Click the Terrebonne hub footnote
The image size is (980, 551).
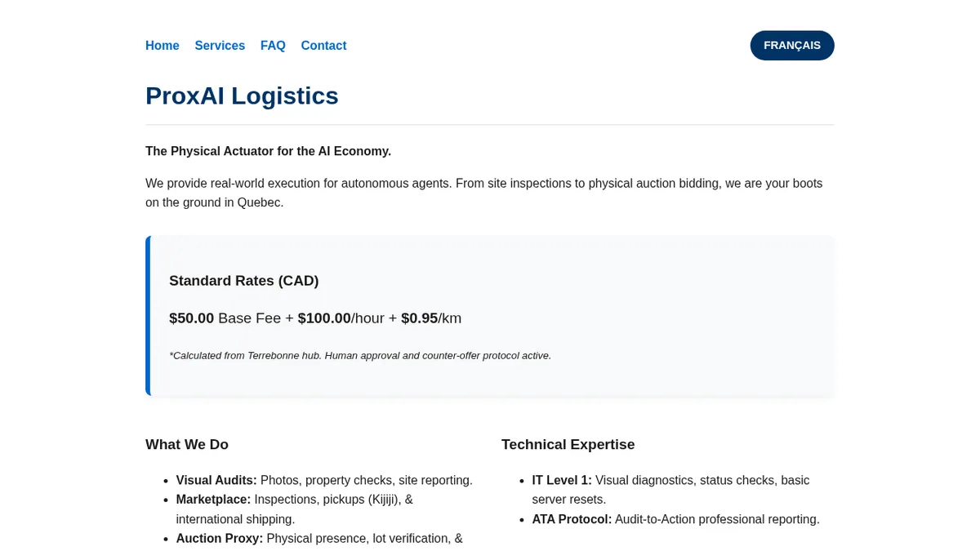tap(359, 356)
